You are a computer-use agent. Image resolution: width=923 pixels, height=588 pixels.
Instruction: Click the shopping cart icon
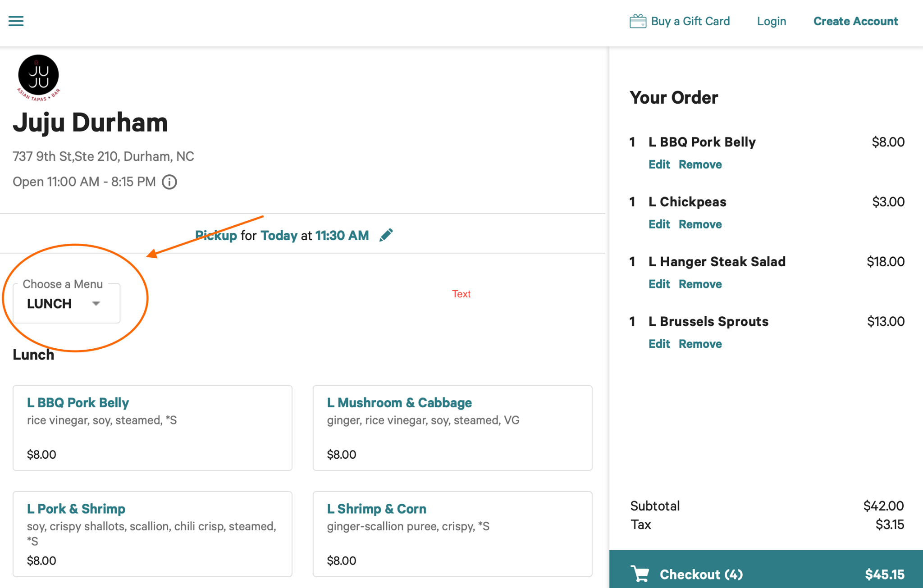[x=640, y=574]
